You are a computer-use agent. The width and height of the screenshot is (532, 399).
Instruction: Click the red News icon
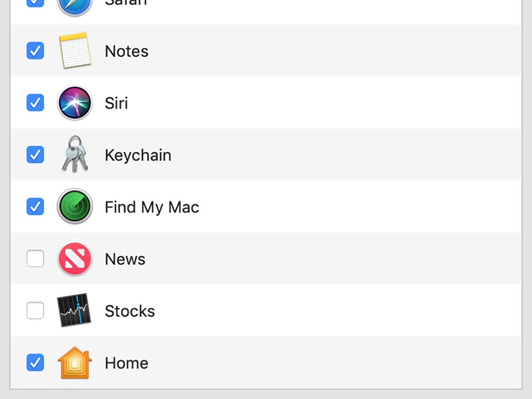[74, 259]
